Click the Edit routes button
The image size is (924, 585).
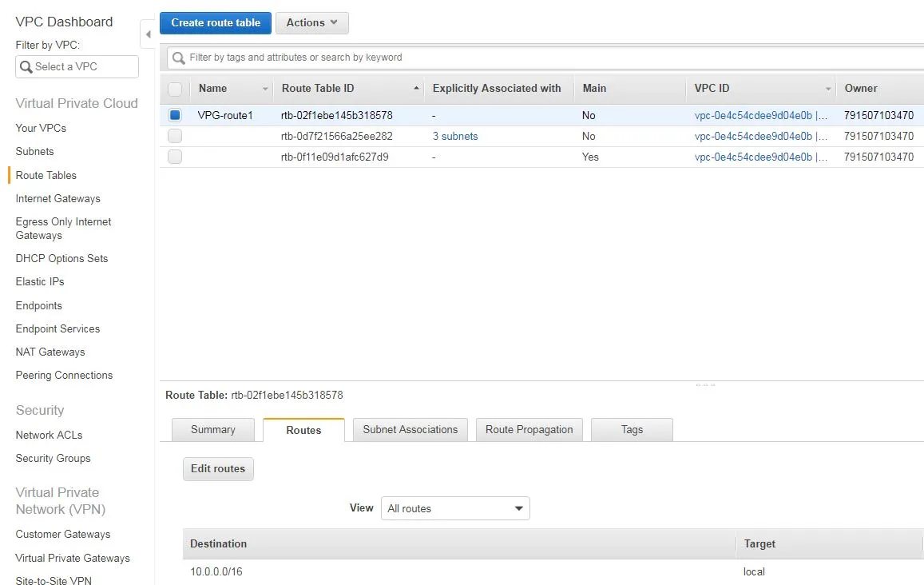pyautogui.click(x=218, y=469)
